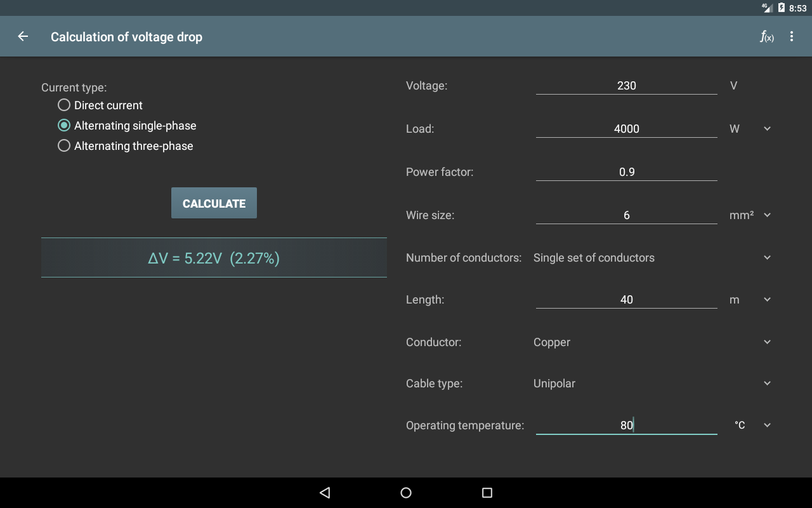Viewport: 812px width, 508px height.
Task: Open the f(x) formula icon
Action: click(767, 36)
